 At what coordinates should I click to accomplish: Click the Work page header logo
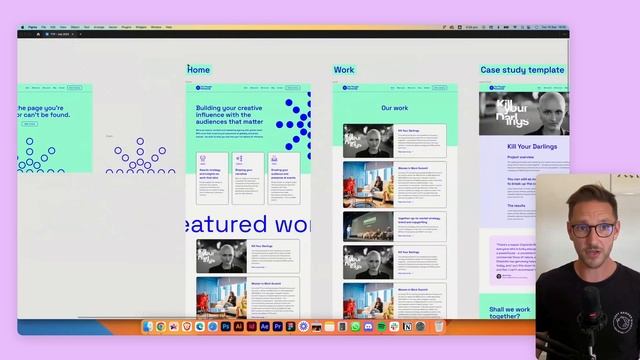tap(351, 88)
